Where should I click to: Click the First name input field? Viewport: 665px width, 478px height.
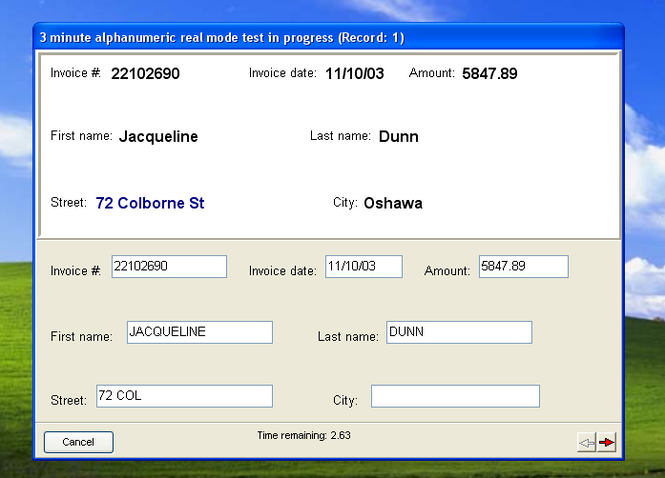click(x=200, y=332)
